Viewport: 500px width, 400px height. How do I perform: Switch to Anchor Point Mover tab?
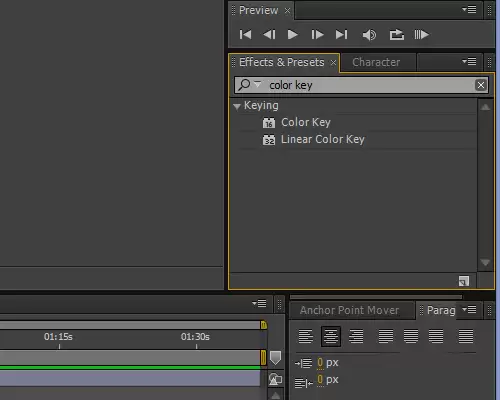click(349, 310)
